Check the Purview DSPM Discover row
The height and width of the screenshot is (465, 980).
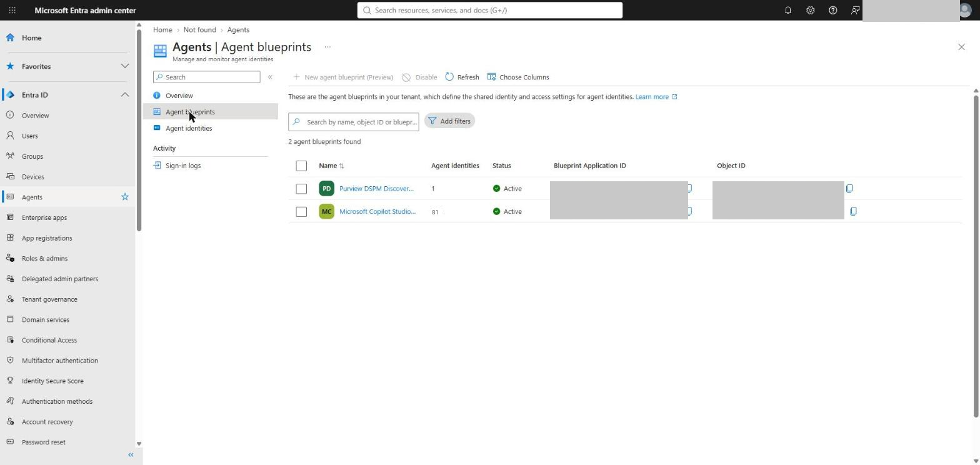pyautogui.click(x=301, y=189)
